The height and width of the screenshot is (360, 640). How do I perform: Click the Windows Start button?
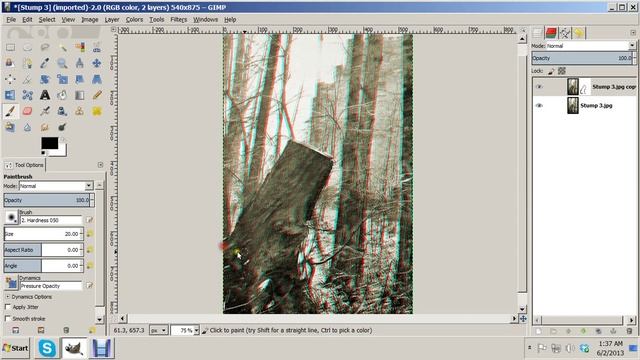15,348
